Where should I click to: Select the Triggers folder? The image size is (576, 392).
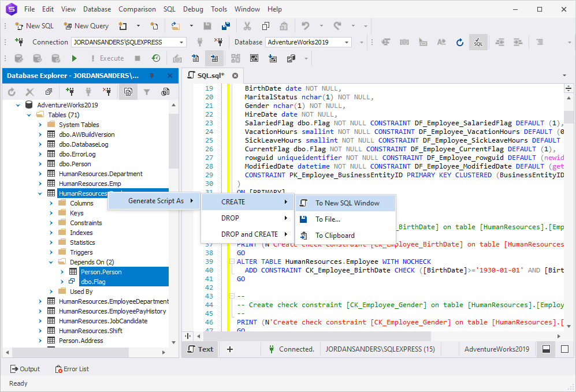(x=81, y=252)
